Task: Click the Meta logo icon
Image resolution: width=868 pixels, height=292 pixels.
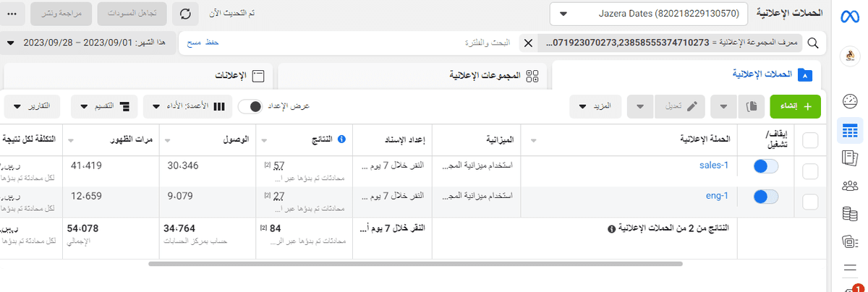Action: click(x=850, y=16)
